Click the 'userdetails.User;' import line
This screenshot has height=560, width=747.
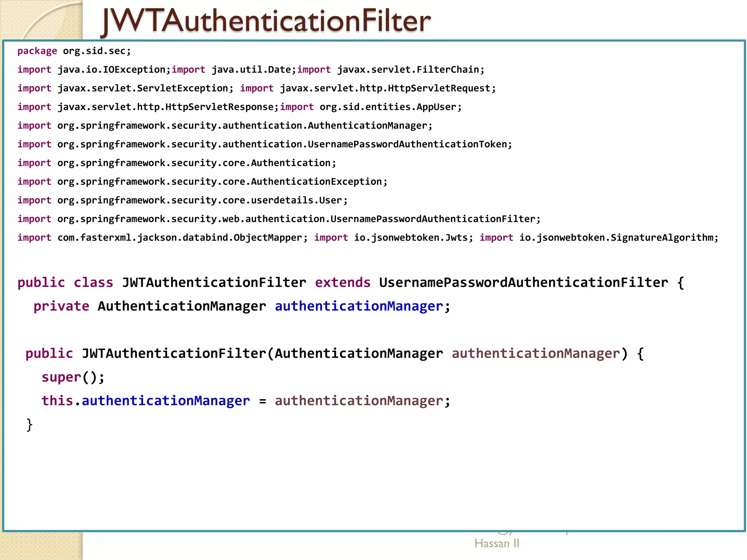point(182,200)
